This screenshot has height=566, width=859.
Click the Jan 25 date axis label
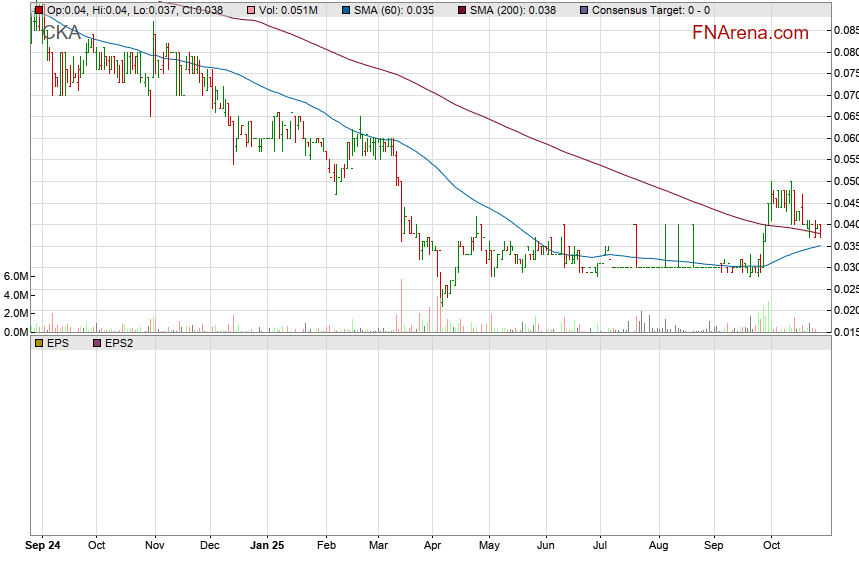[x=267, y=546]
